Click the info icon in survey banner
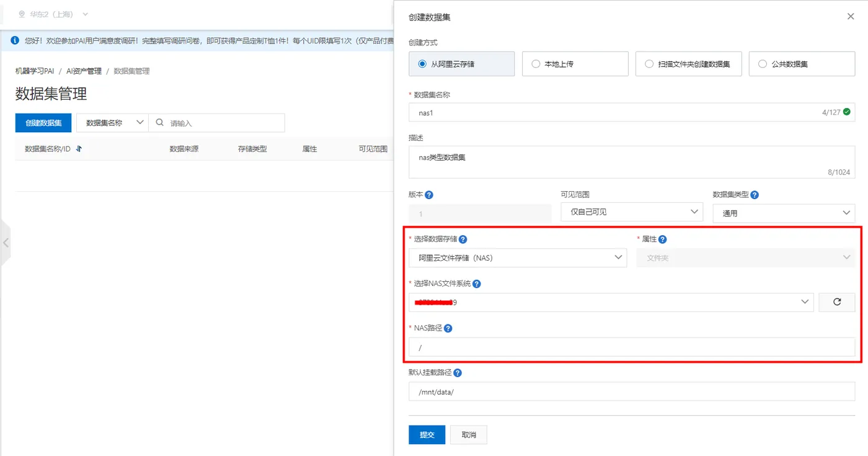 coord(15,40)
